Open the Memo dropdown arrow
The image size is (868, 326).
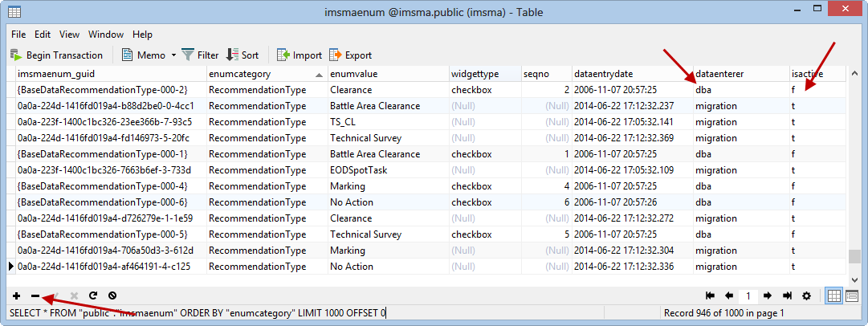[173, 55]
